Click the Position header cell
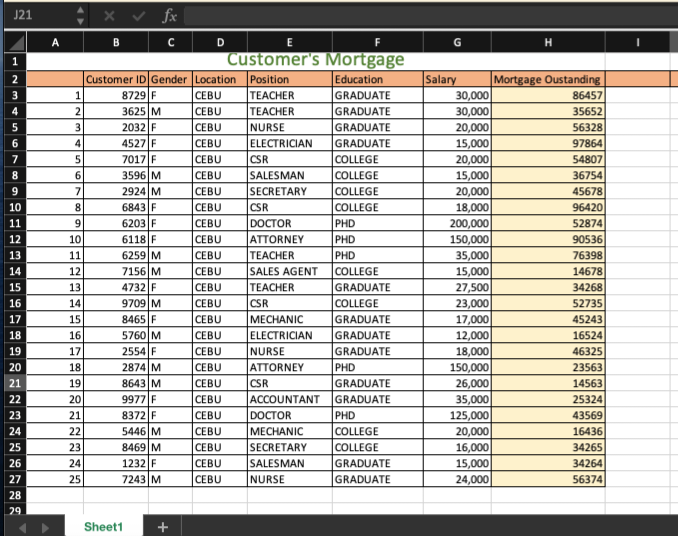This screenshot has height=536, width=678. pos(290,79)
